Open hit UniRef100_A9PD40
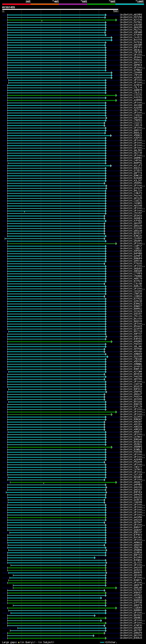This screenshot has width=146, height=644. [131, 251]
